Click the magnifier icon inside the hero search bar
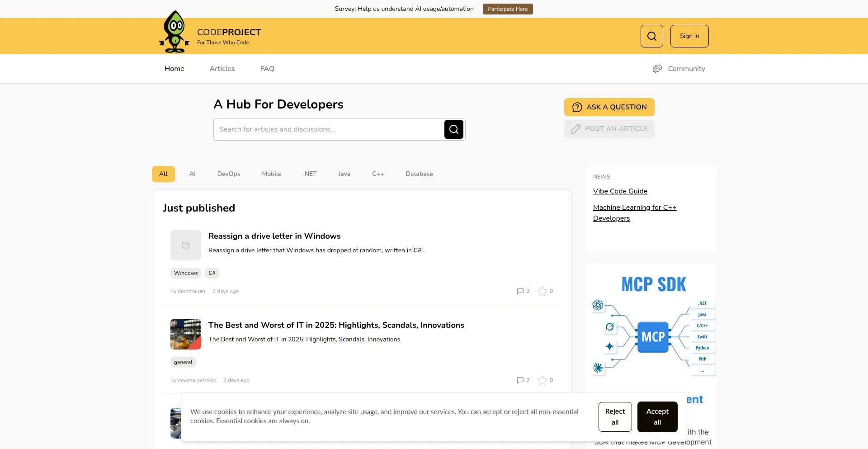This screenshot has height=449, width=868. coord(453,129)
